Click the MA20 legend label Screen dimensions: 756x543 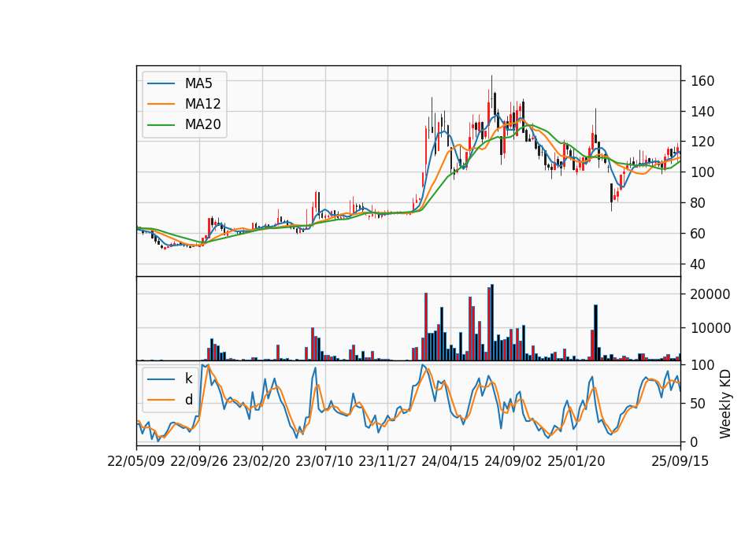pos(202,124)
